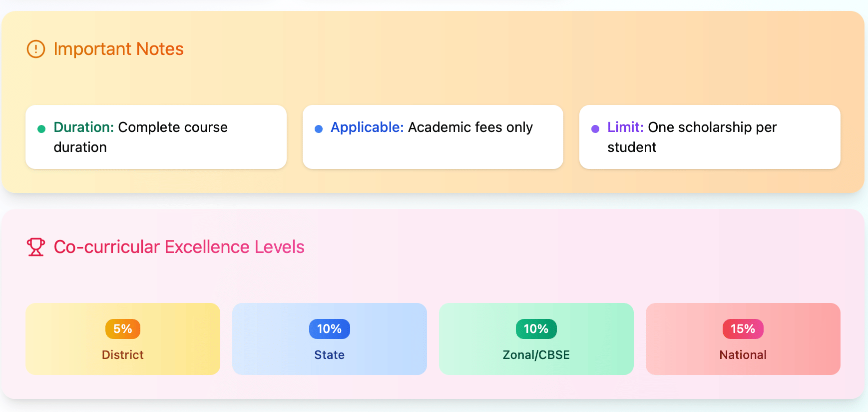Choose the Zonal/CBSE level card
Screen dimensions: 868x412
coord(536,339)
